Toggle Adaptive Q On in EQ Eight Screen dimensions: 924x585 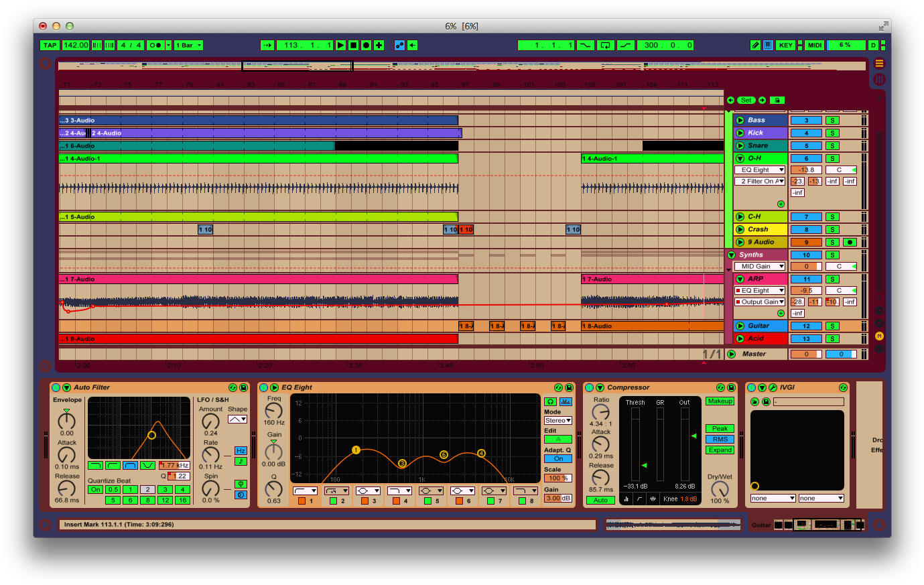click(x=558, y=459)
